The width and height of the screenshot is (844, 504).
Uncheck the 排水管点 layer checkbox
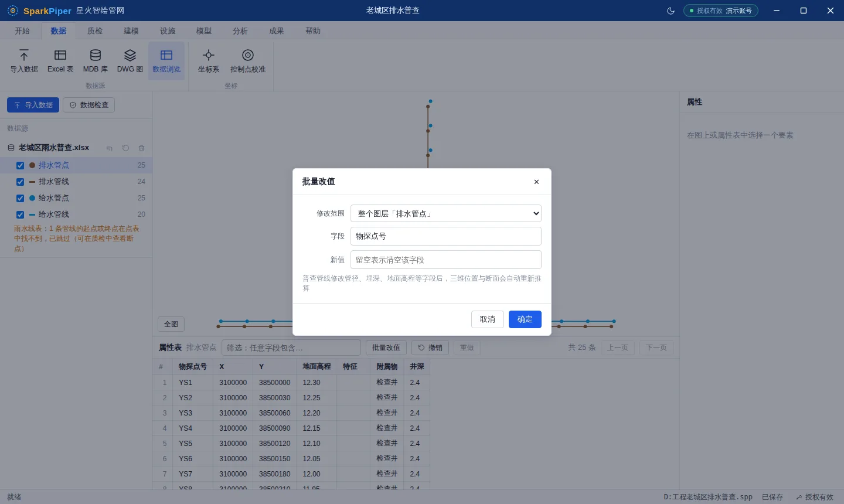21,165
